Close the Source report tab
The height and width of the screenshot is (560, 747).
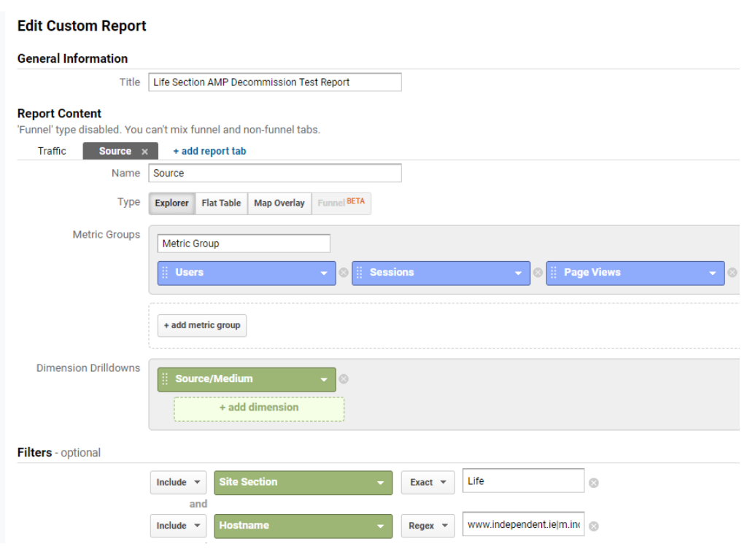coord(144,151)
